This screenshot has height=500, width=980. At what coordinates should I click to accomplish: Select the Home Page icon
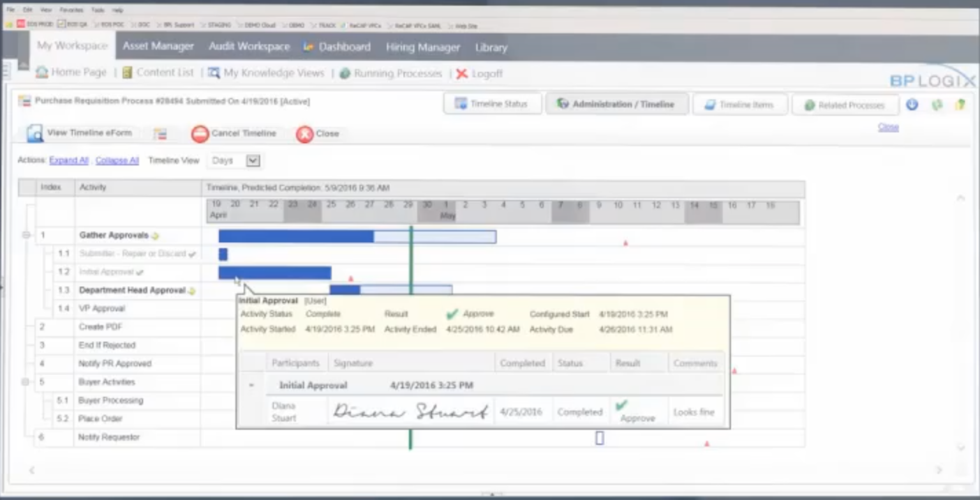point(42,73)
